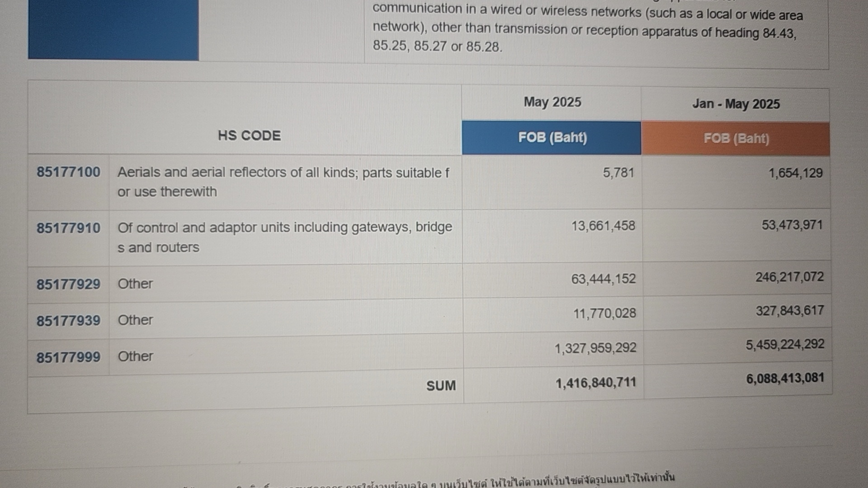
Task: Click HS code 85177100
Action: coord(68,172)
